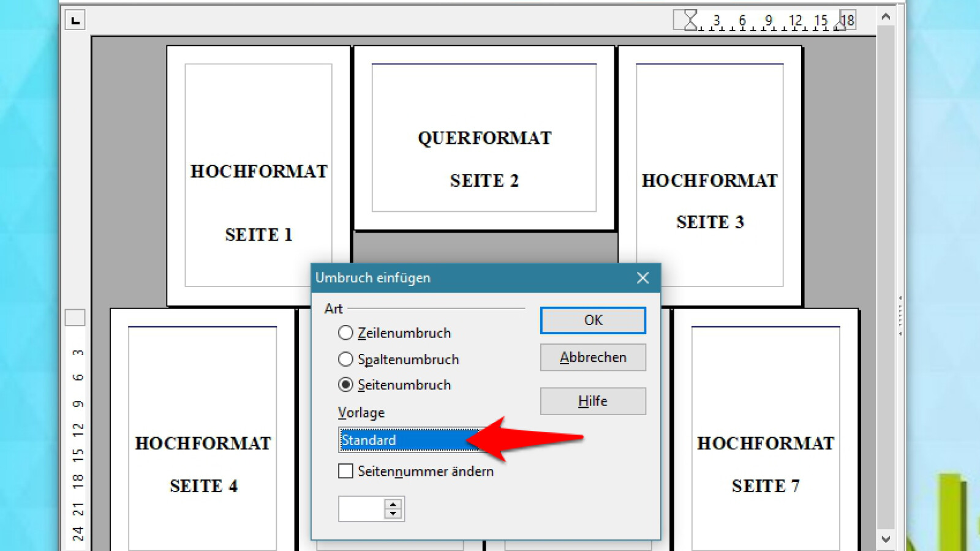Increase page number with spinner up arrow
This screenshot has height=551, width=980.
[x=393, y=504]
